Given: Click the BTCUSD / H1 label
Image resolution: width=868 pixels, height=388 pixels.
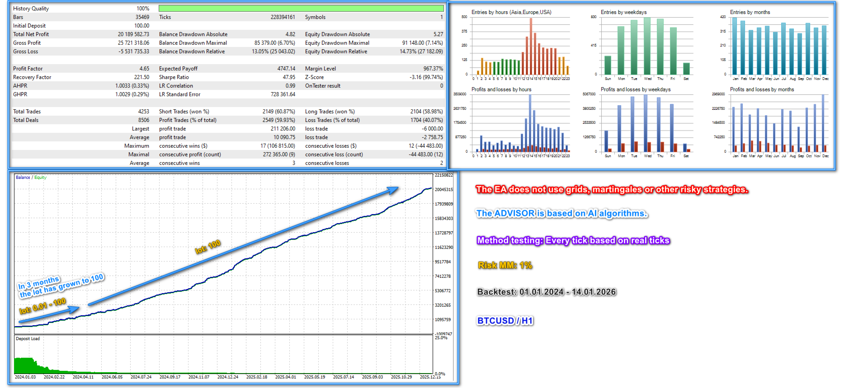Looking at the screenshot, I should coord(505,321).
